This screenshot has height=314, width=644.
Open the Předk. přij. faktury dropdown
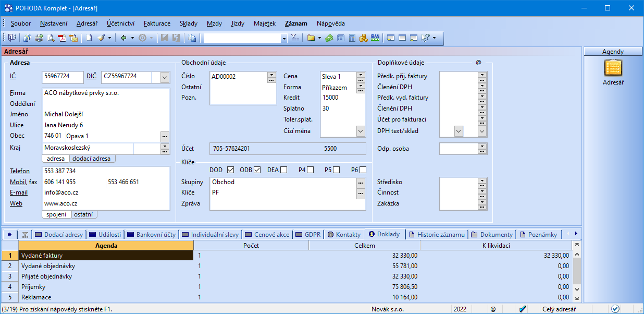pos(482,74)
